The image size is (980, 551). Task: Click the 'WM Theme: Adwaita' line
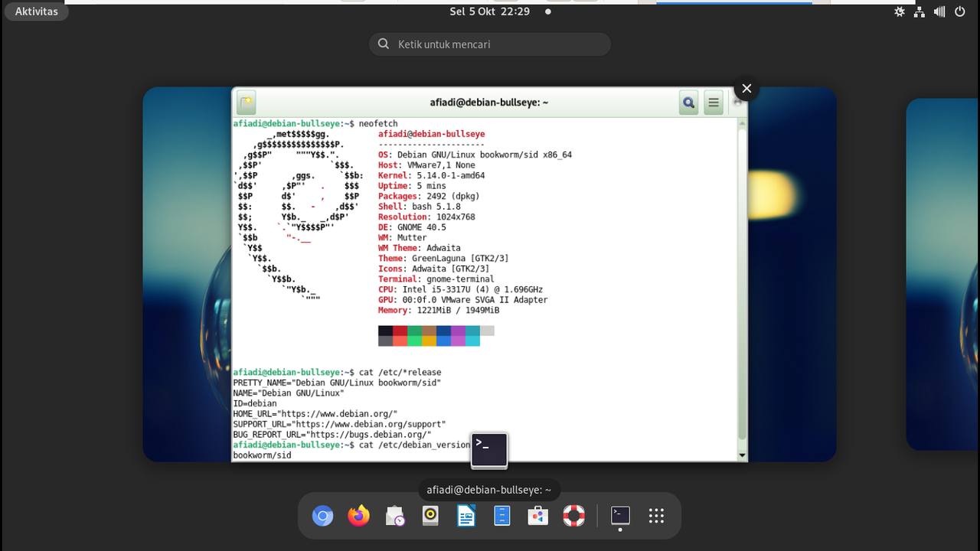(x=420, y=248)
